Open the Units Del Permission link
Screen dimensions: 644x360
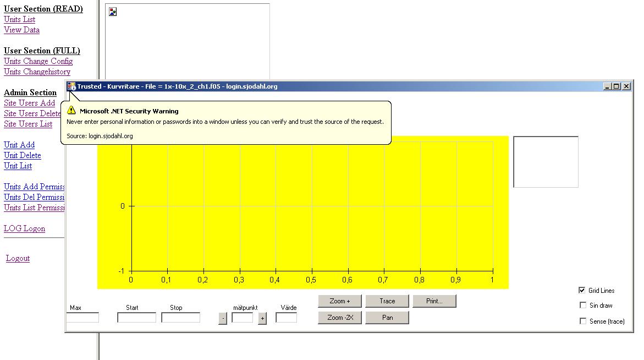(34, 197)
